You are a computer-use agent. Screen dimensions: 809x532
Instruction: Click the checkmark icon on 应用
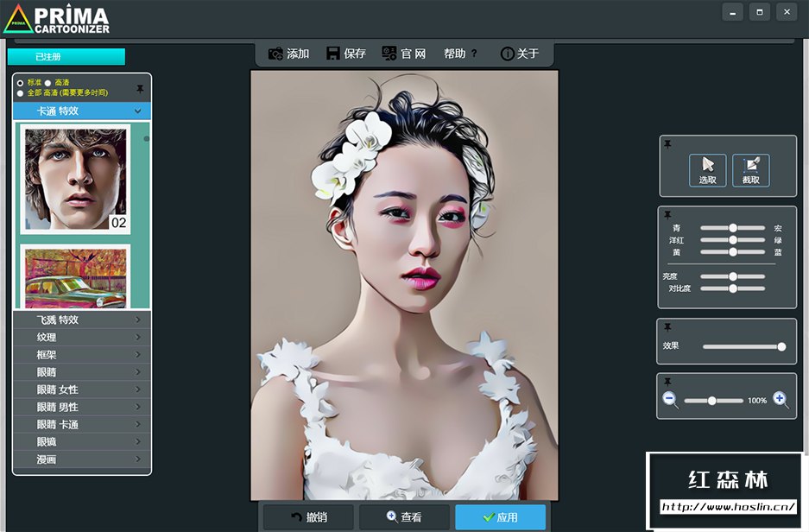click(488, 517)
